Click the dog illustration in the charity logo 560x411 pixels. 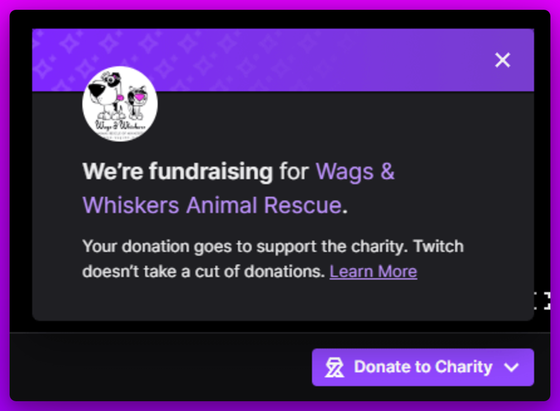point(106,95)
